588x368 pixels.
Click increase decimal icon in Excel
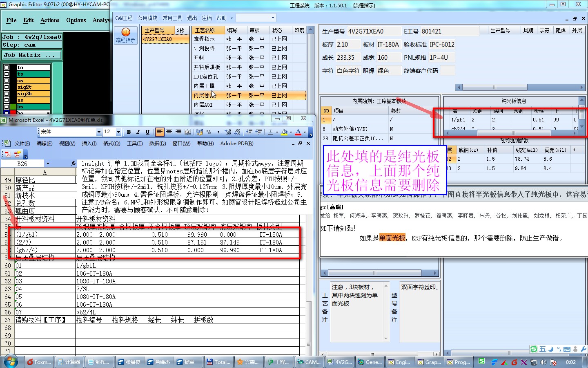pos(228,132)
